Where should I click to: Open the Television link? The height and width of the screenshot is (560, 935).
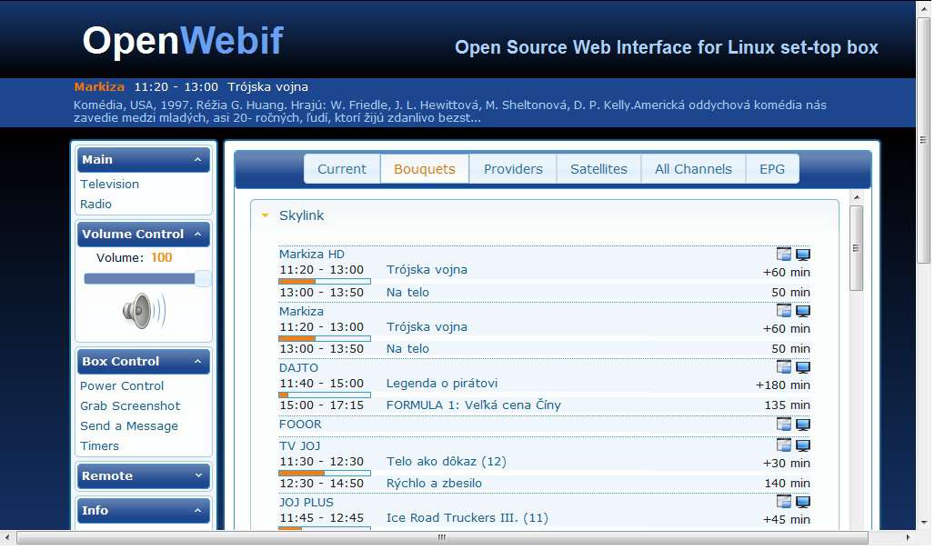point(110,184)
